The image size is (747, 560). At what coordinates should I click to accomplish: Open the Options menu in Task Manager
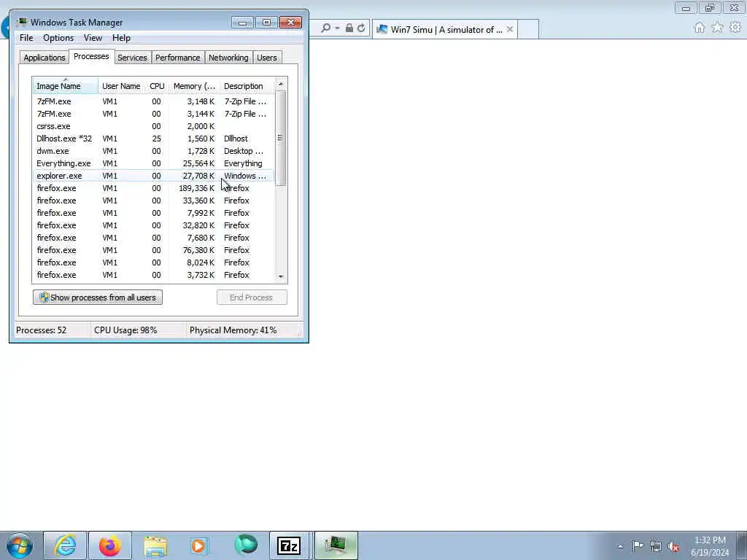[x=58, y=38]
